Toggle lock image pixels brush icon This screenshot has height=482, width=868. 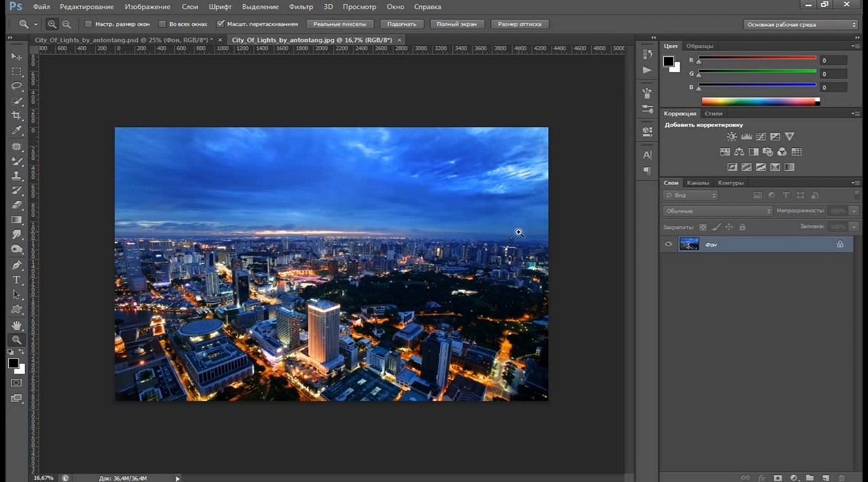(716, 227)
